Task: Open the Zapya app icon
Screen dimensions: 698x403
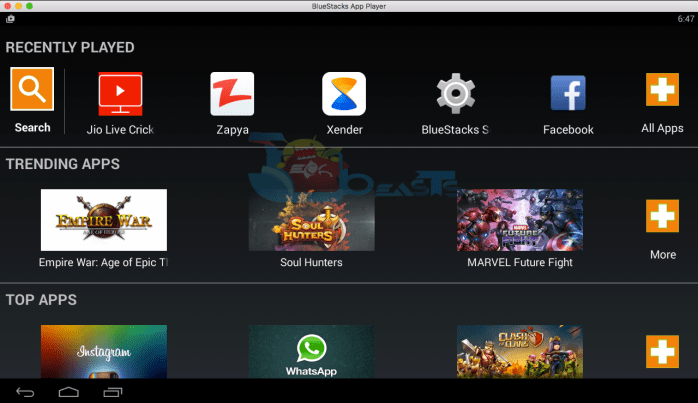Action: 232,94
